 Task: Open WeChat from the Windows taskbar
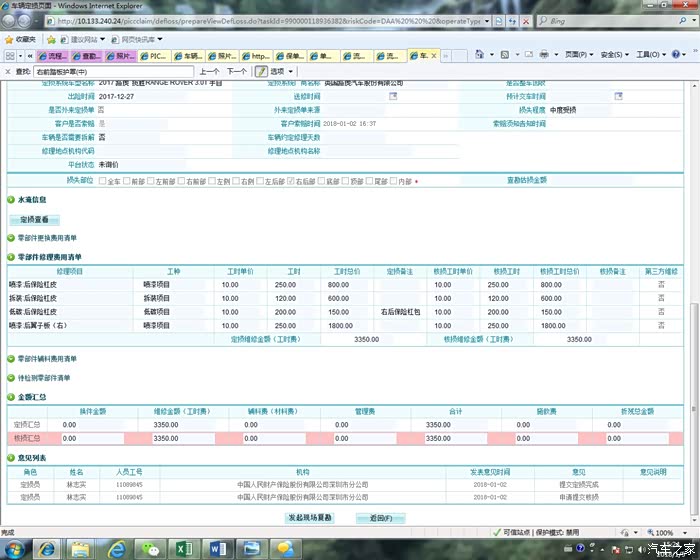coord(150,548)
